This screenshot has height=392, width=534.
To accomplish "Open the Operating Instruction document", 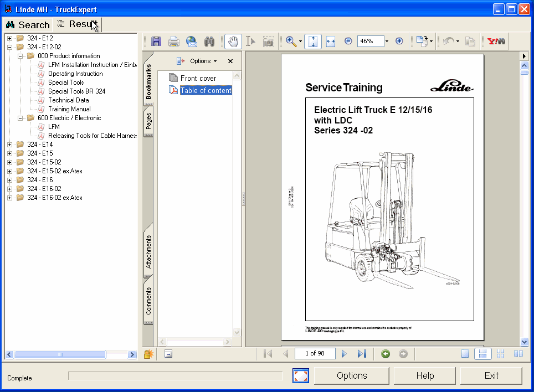I will click(x=75, y=74).
